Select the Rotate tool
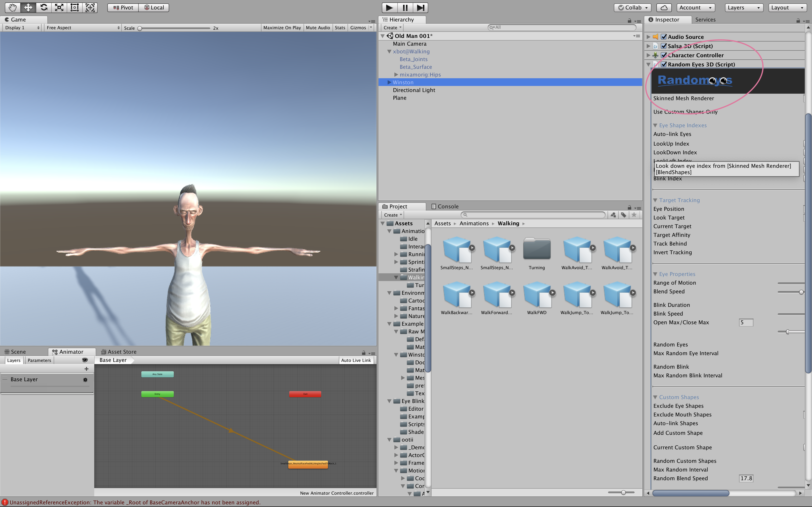This screenshot has width=812, height=507. [43, 7]
